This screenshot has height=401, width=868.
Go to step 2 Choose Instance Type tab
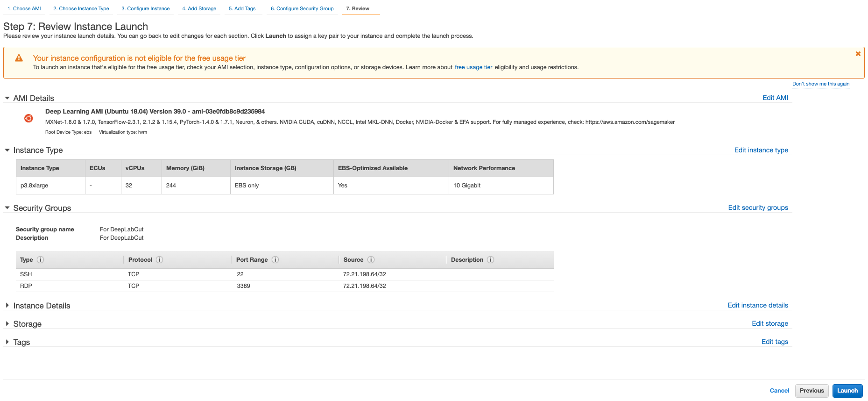pyautogui.click(x=81, y=8)
